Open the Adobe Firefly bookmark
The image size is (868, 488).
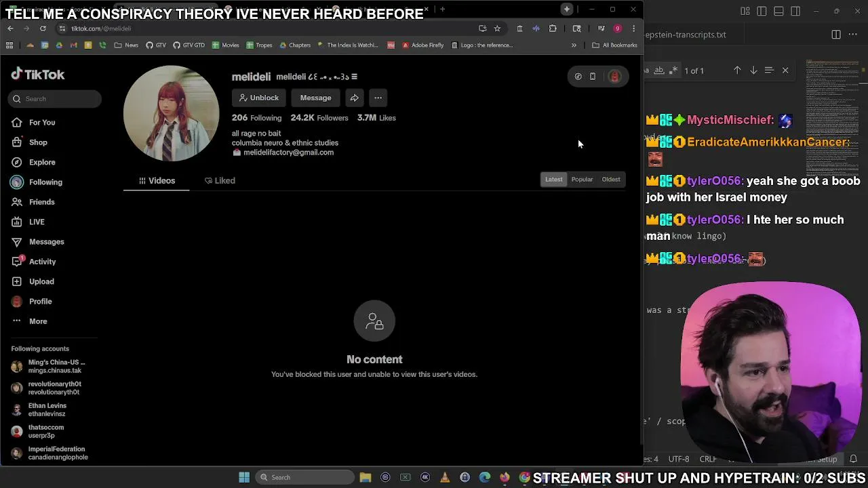point(423,45)
